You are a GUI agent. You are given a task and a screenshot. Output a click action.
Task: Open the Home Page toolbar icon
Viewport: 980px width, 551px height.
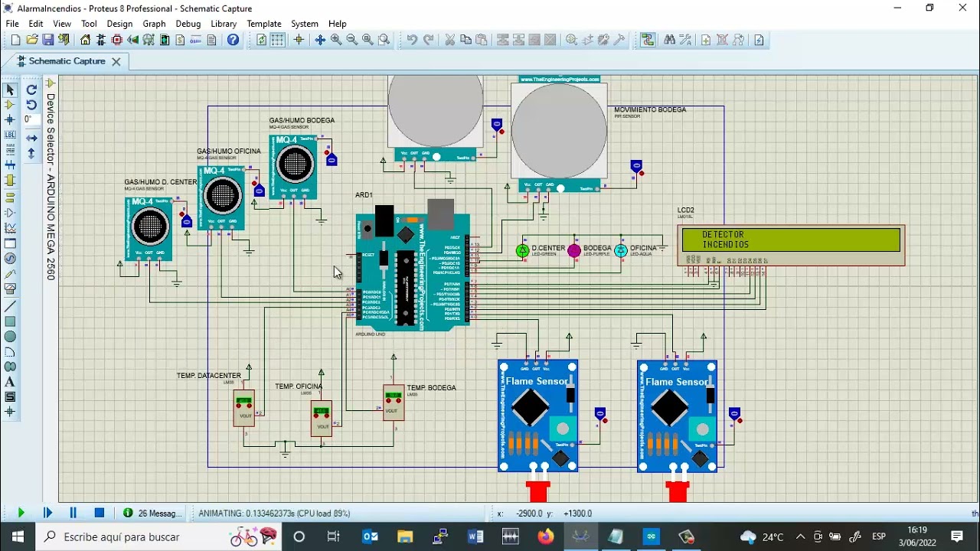pyautogui.click(x=85, y=40)
